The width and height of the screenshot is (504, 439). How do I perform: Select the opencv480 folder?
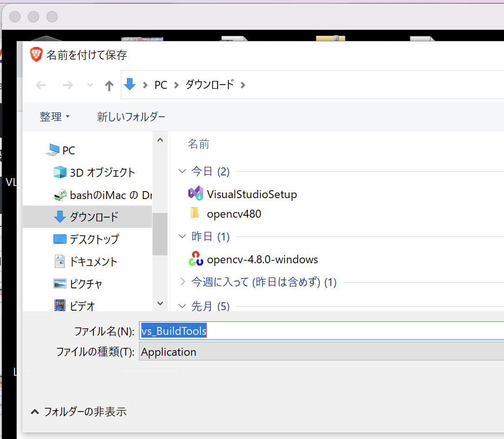pos(234,214)
